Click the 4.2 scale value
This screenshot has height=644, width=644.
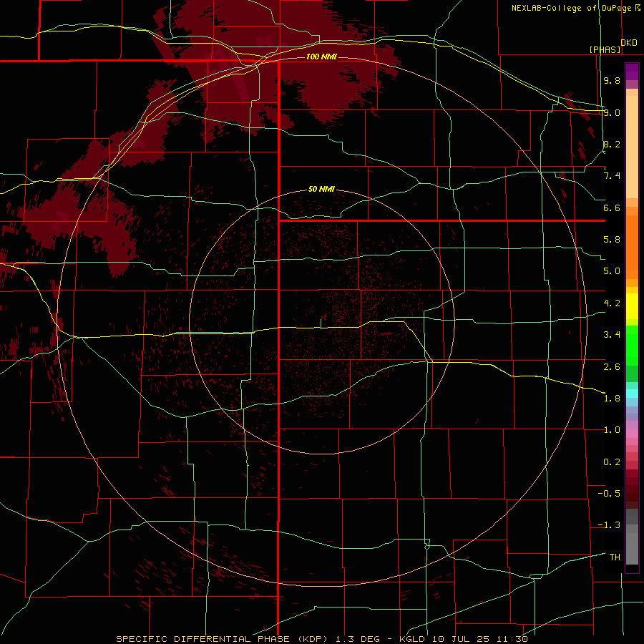[612, 303]
